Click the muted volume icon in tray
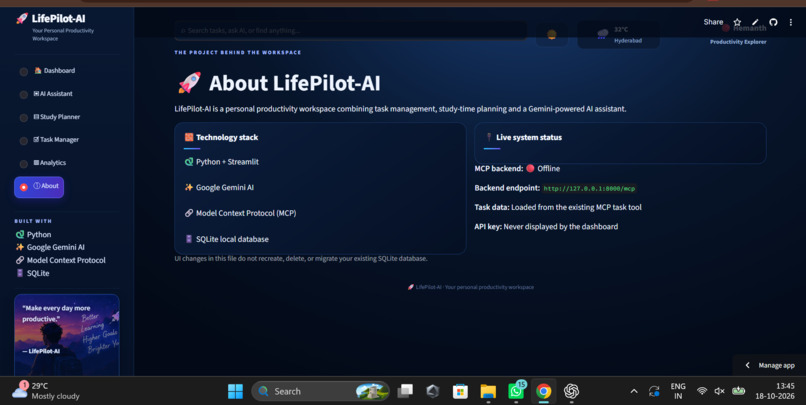The width and height of the screenshot is (806, 405). pyautogui.click(x=719, y=392)
